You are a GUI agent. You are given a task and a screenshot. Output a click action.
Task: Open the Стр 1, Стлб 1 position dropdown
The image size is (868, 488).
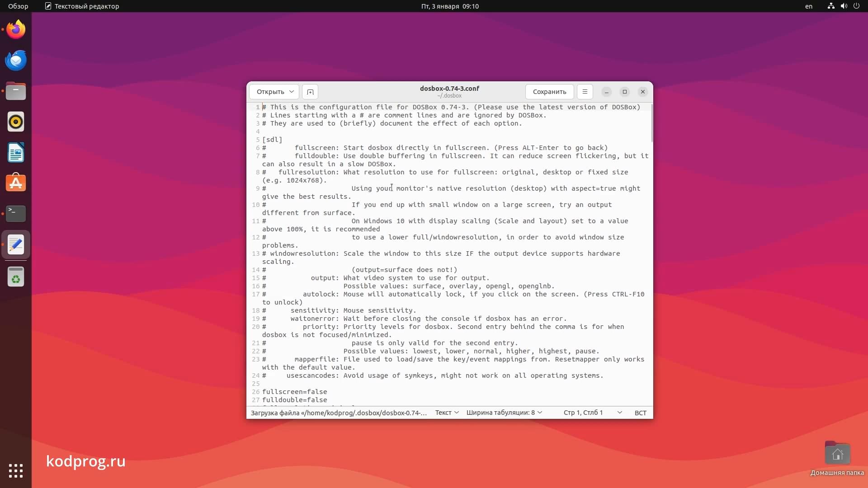tap(592, 413)
